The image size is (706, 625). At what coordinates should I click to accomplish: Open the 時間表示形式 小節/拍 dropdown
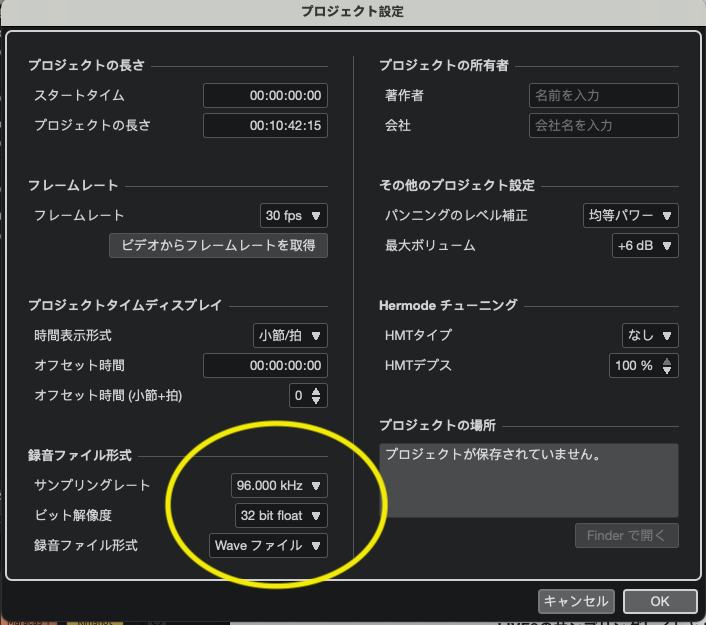(x=290, y=336)
